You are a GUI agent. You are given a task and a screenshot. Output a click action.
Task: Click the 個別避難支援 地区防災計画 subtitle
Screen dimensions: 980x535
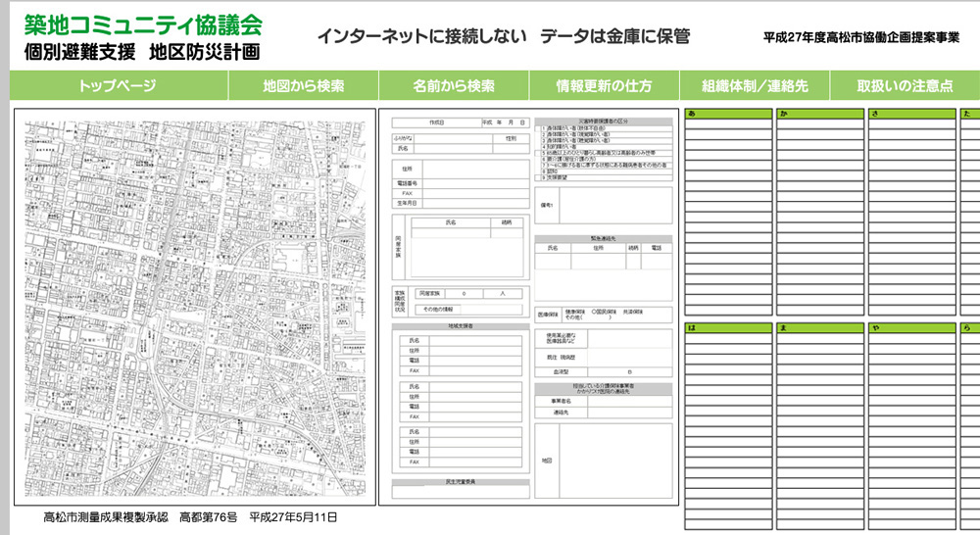143,50
